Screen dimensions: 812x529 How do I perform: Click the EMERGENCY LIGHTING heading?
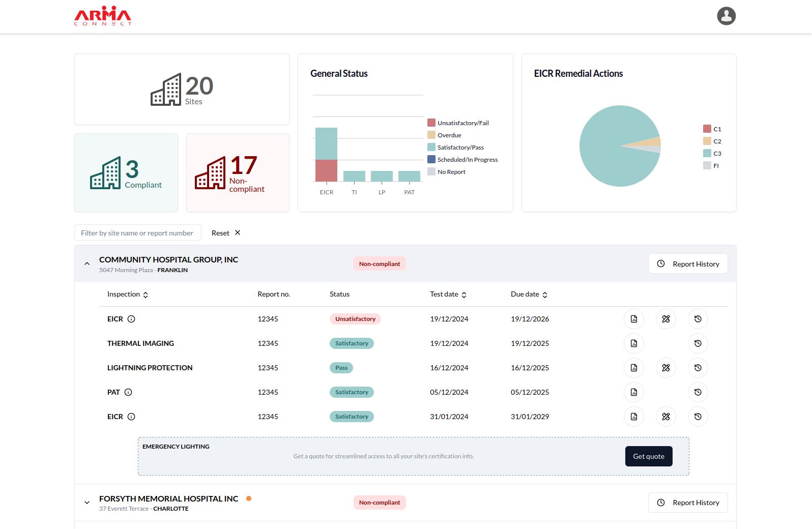point(176,447)
